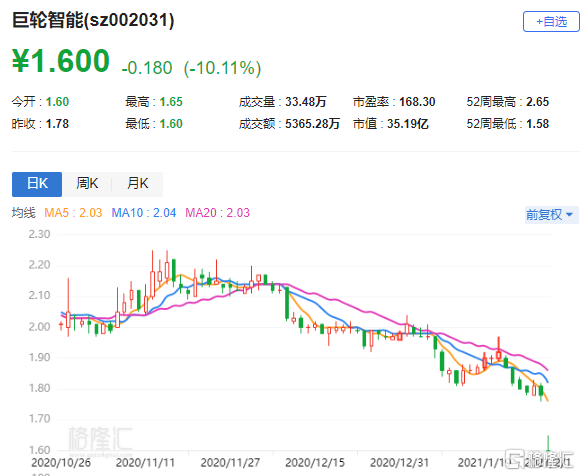Switch to the 月K monthly chart tab
This screenshot has width=580, height=476.
137,184
